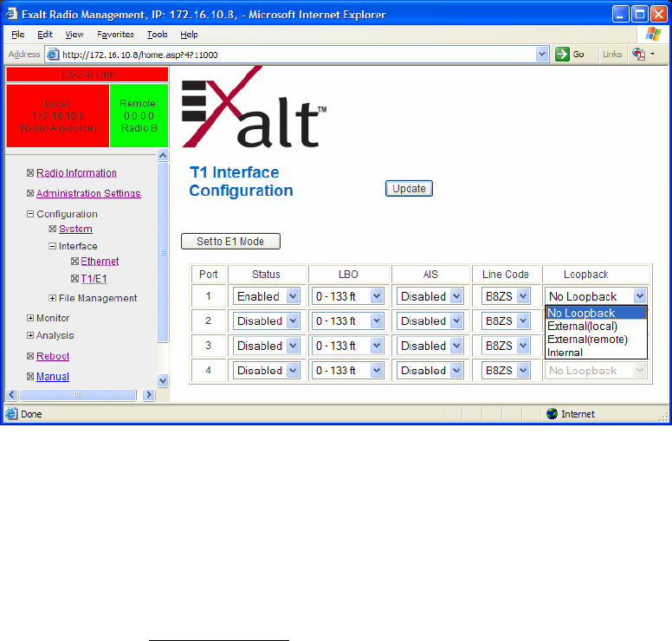Select External(remote) loopback option

point(596,340)
